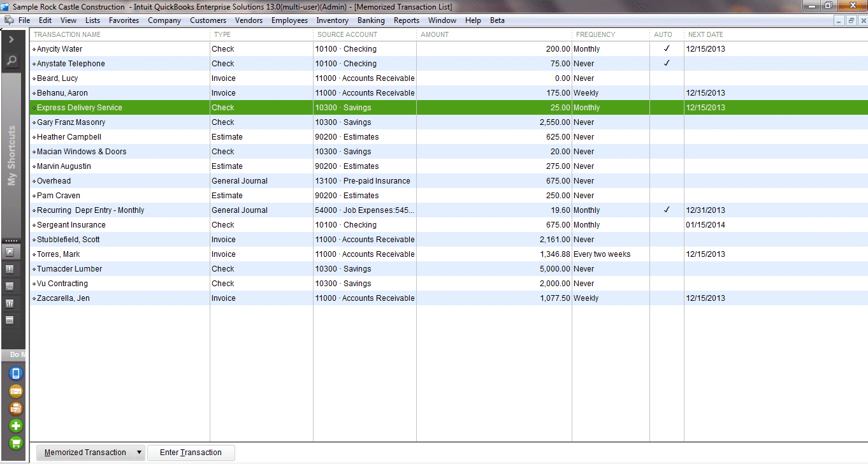Screen dimensions: 868x464
Task: Click the window-shaped sidebar icon
Action: [10, 320]
